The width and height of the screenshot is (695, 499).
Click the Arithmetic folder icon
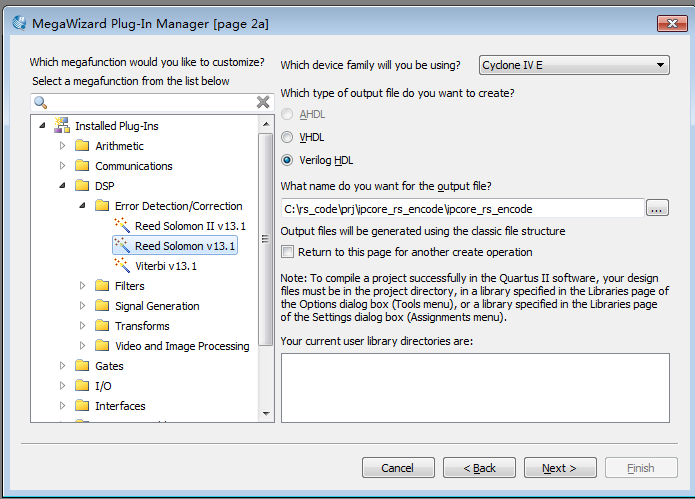pos(82,145)
